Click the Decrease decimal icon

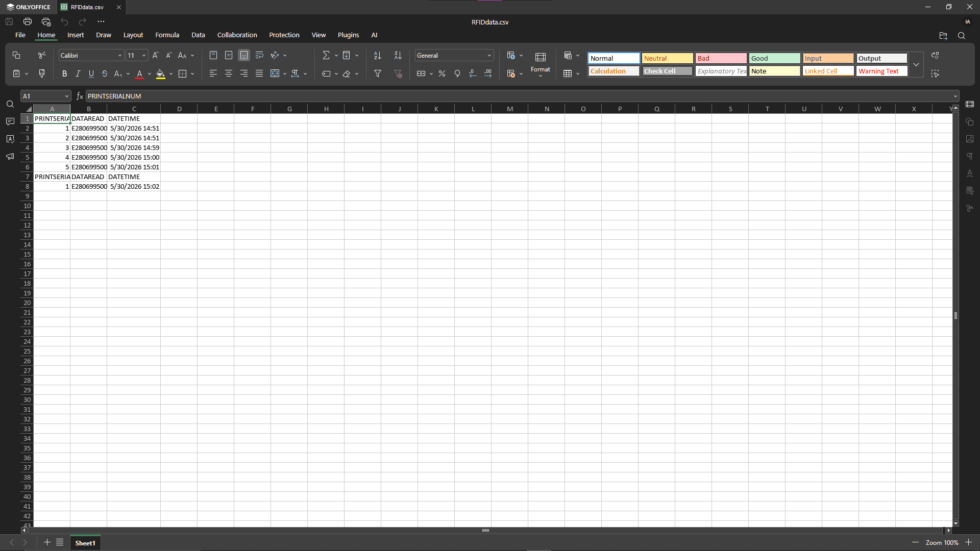coord(473,73)
